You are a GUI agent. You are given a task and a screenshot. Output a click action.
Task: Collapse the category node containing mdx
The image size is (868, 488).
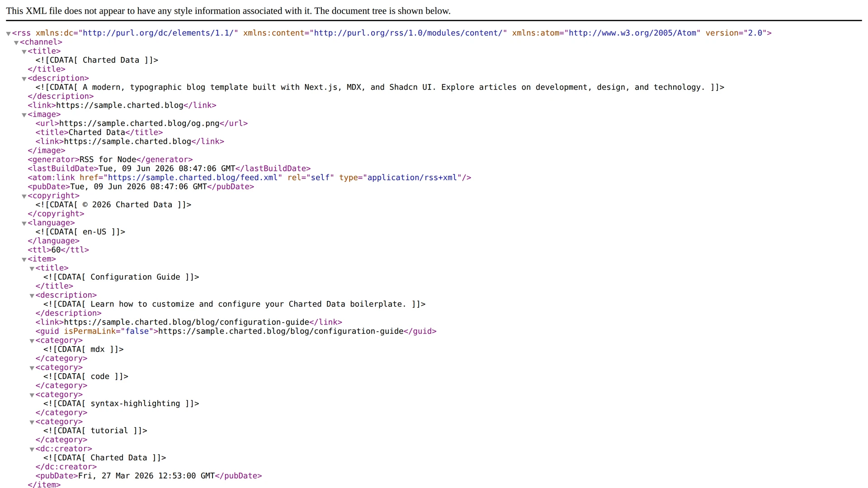pyautogui.click(x=32, y=341)
